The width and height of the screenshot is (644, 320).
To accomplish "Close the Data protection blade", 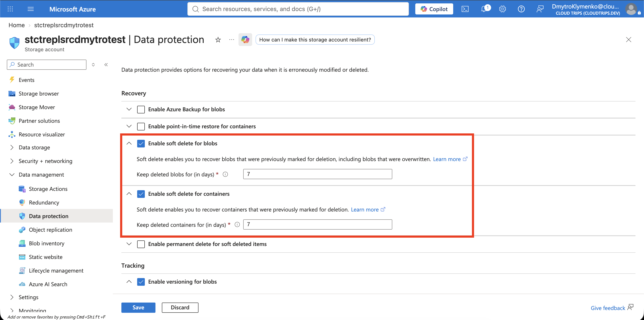I will [x=628, y=40].
